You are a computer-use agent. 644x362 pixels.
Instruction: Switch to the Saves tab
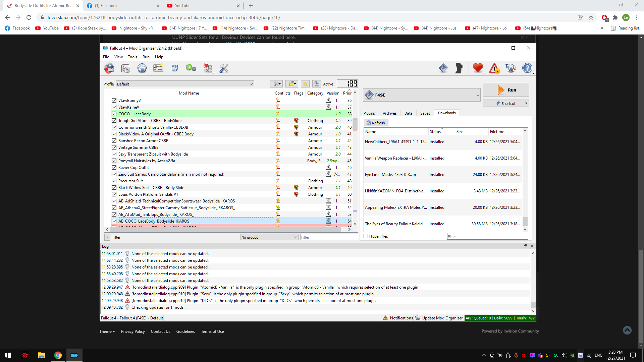coord(425,113)
